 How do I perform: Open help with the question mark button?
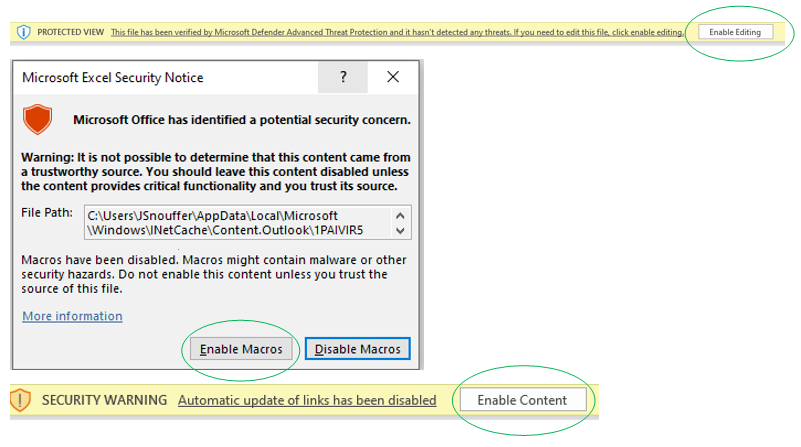(343, 77)
